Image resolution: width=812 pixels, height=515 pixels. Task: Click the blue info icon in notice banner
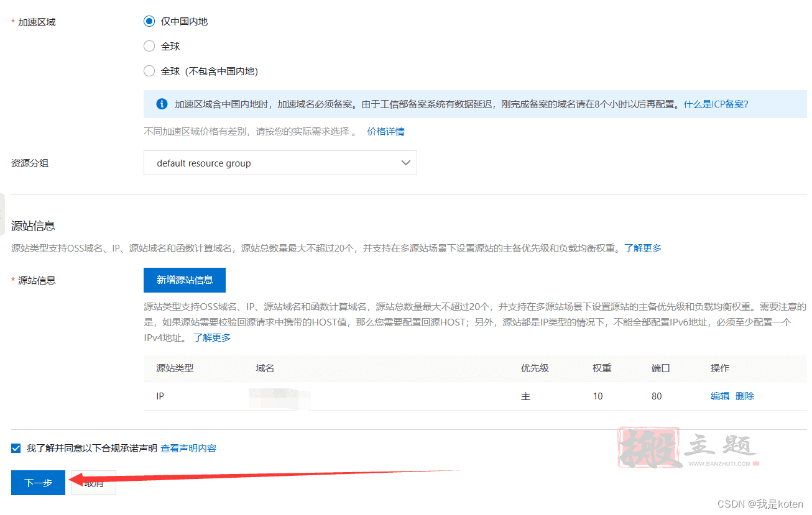coord(162,104)
